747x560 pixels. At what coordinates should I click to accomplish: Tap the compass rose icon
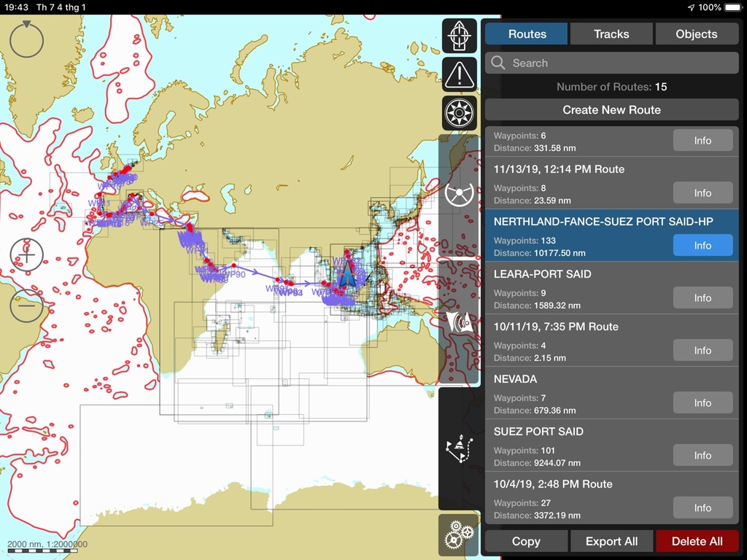[459, 112]
